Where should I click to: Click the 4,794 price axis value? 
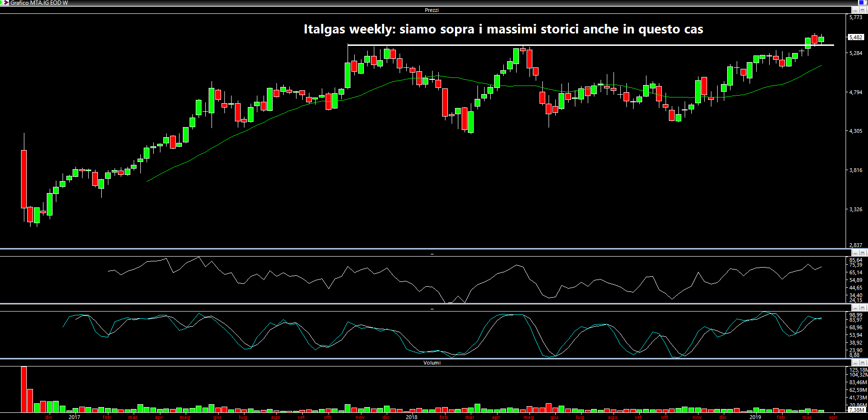click(x=856, y=92)
